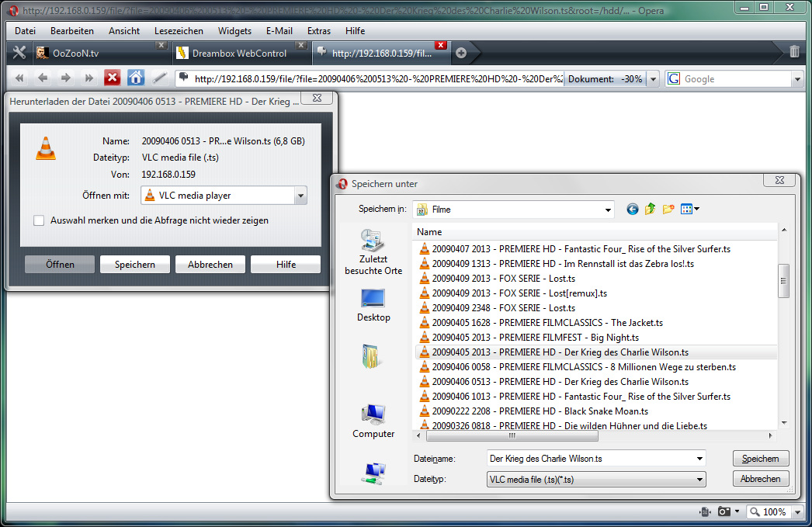Open the Datei menu

25,31
